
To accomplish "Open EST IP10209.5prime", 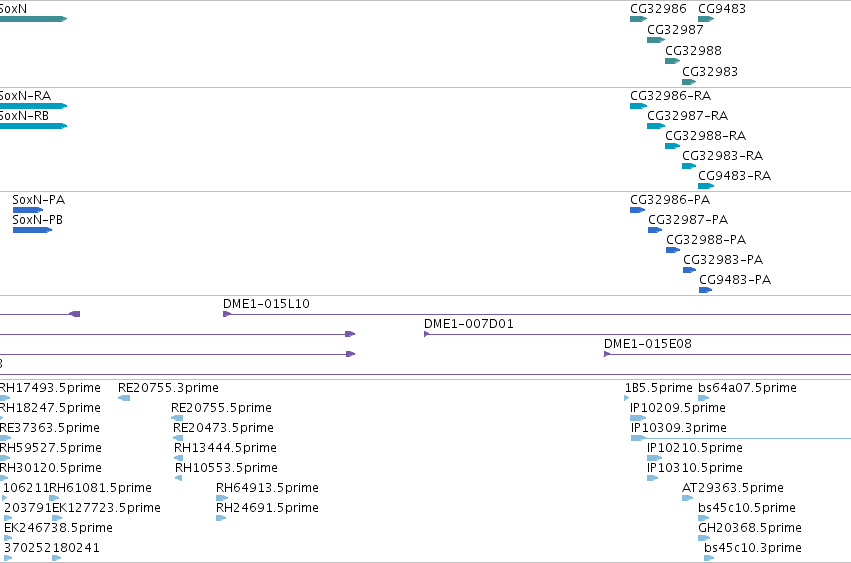I will tap(678, 408).
